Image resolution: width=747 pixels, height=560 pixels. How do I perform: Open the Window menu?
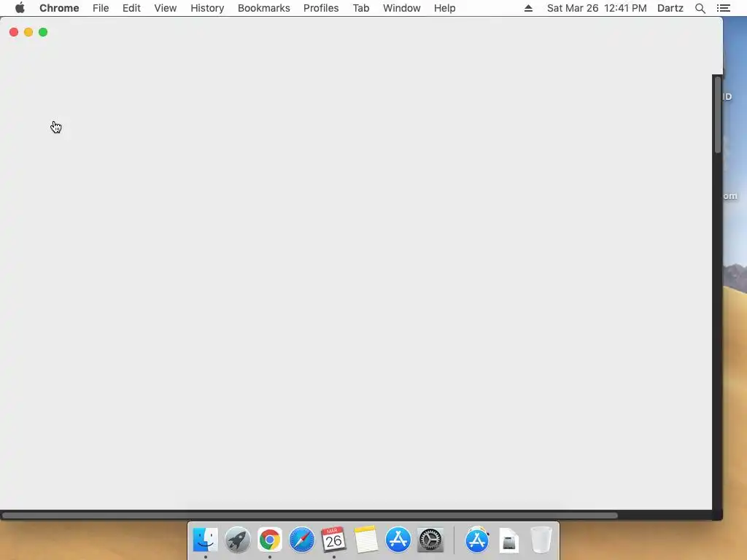click(402, 8)
